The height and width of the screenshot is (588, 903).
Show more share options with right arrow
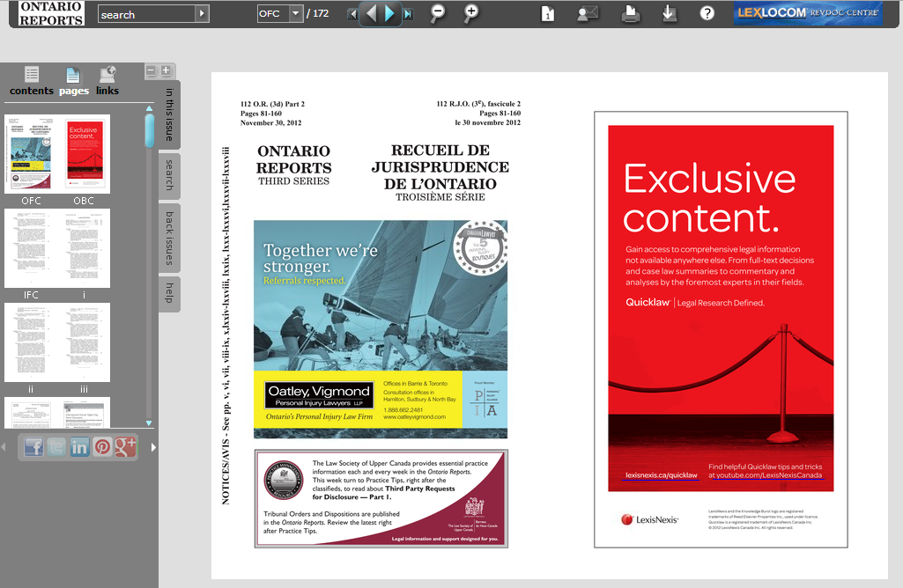(153, 447)
